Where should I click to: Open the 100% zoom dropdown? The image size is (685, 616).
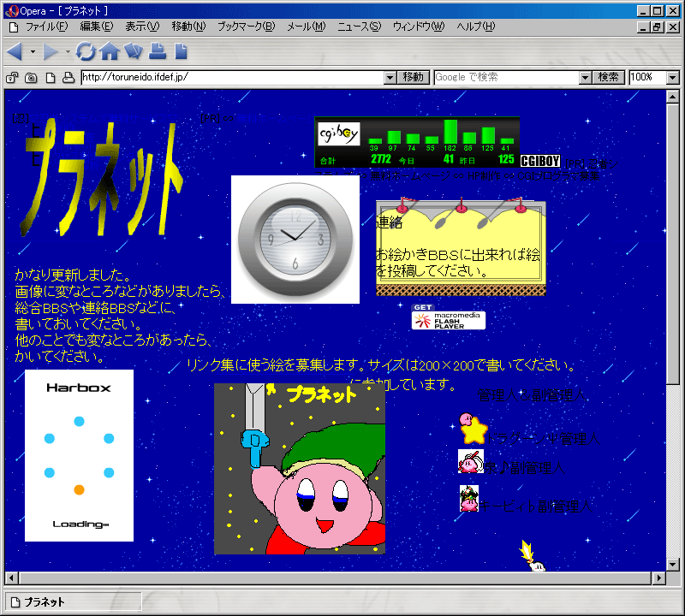pos(672,78)
